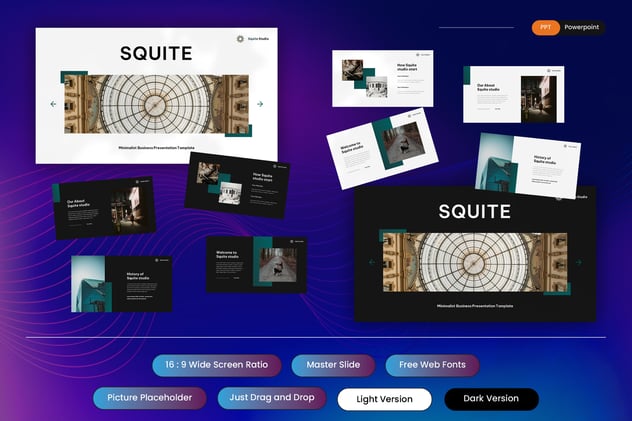Click the orange PPT badge

coord(545,27)
